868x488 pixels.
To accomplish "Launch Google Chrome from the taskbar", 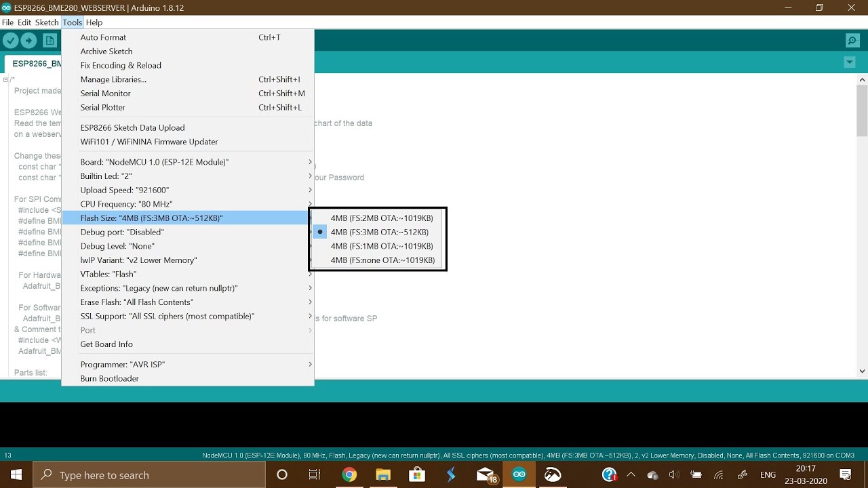I will click(349, 475).
